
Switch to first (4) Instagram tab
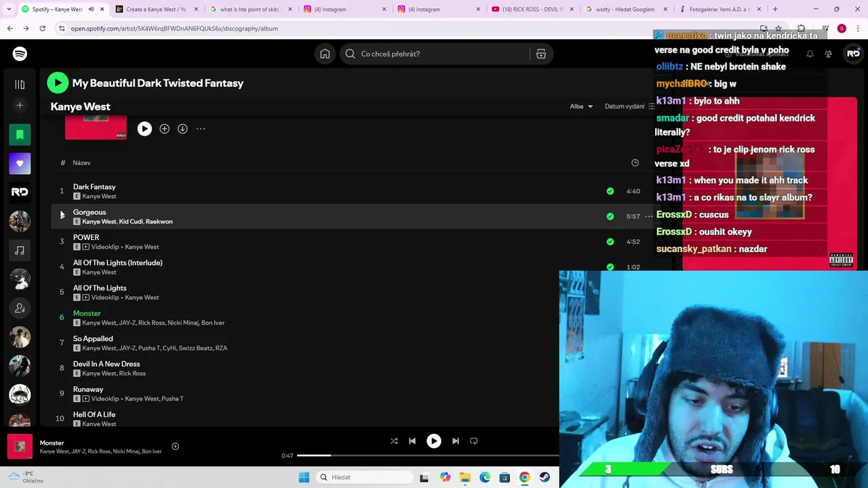coord(344,9)
